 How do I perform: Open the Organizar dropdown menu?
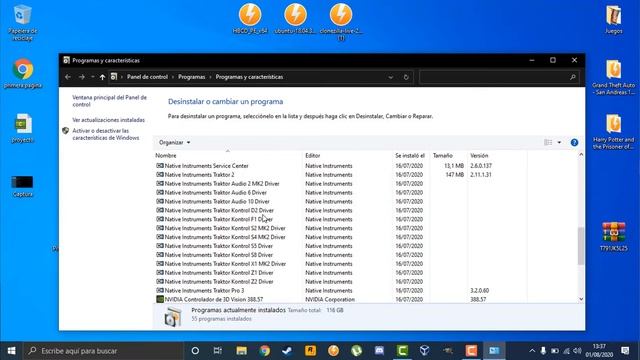tap(174, 142)
